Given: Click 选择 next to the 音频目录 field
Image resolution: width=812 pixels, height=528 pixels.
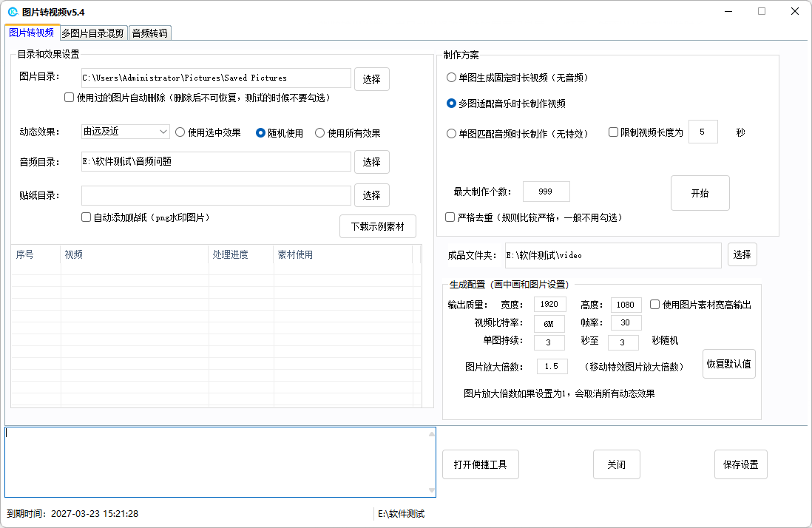Looking at the screenshot, I should point(371,162).
